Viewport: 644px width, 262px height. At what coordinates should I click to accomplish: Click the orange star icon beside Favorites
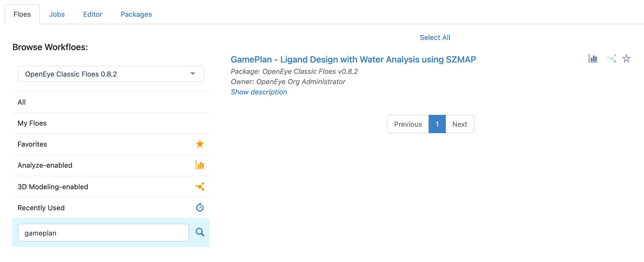[200, 144]
